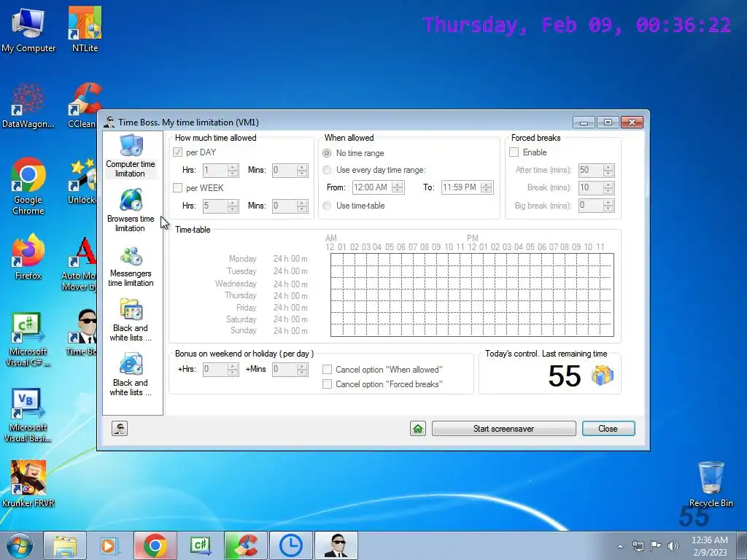Viewport: 747px width, 560px height.
Task: Open Browsers time limitation section
Action: pyautogui.click(x=131, y=211)
